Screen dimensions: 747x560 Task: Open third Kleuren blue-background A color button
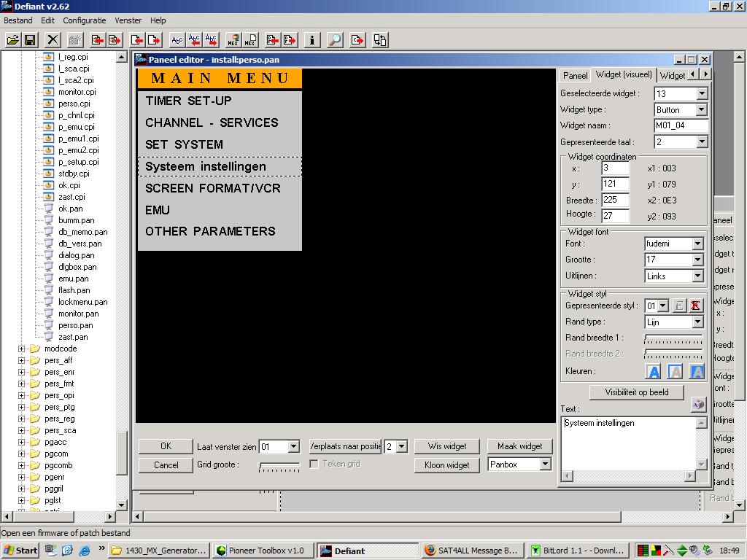point(697,371)
